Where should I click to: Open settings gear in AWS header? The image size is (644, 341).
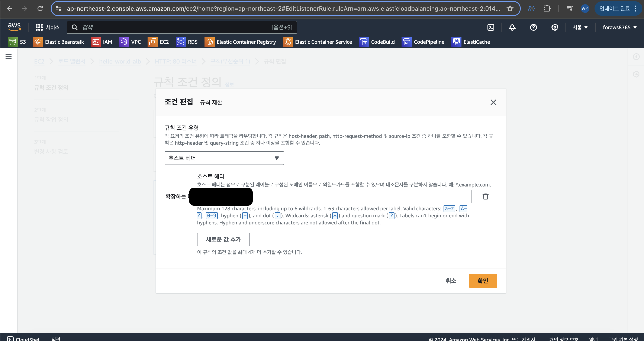[x=554, y=27]
